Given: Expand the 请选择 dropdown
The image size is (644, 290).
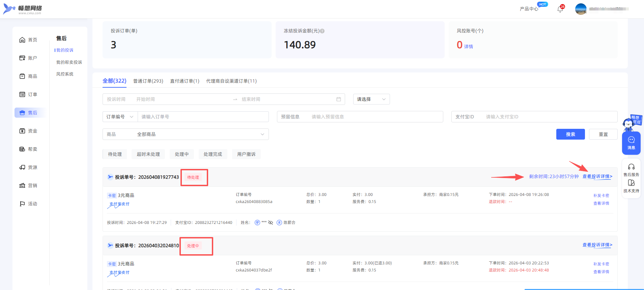Looking at the screenshot, I should [371, 99].
